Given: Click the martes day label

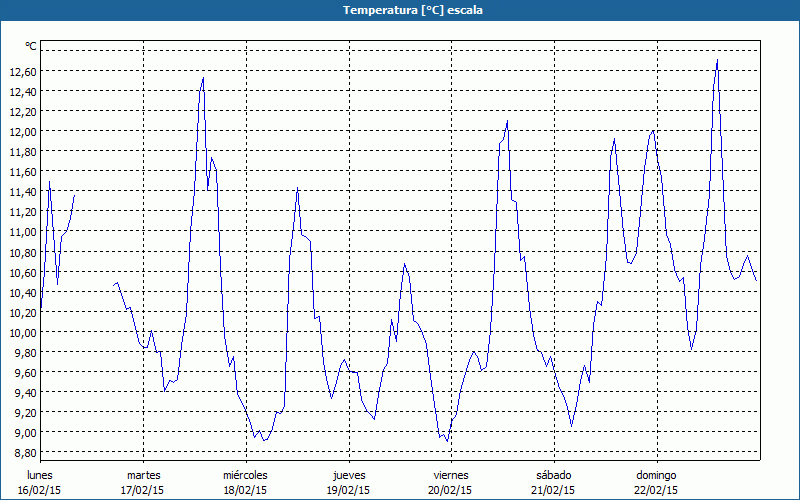Looking at the screenshot, I should (x=143, y=474).
